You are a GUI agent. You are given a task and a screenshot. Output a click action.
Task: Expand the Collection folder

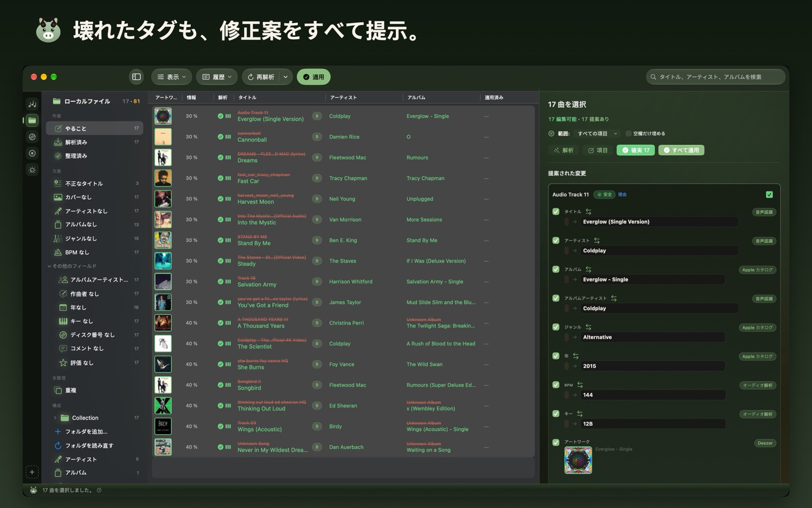[55, 418]
